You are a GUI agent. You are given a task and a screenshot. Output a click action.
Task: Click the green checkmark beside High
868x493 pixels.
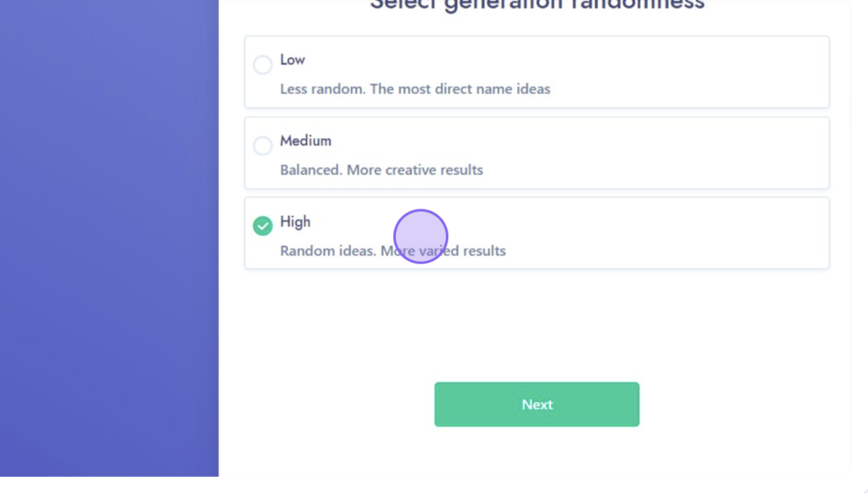263,226
